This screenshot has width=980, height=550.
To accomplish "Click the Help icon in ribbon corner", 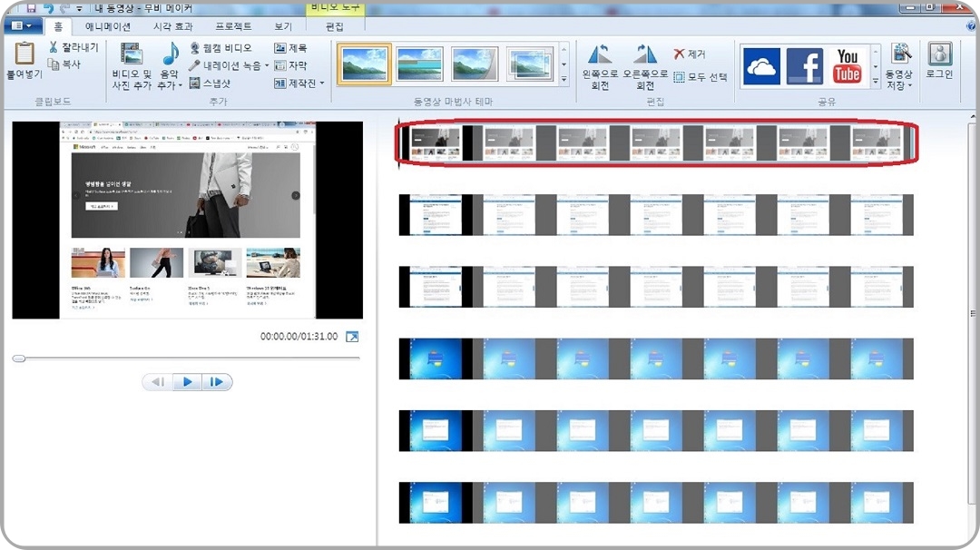I will tap(971, 25).
